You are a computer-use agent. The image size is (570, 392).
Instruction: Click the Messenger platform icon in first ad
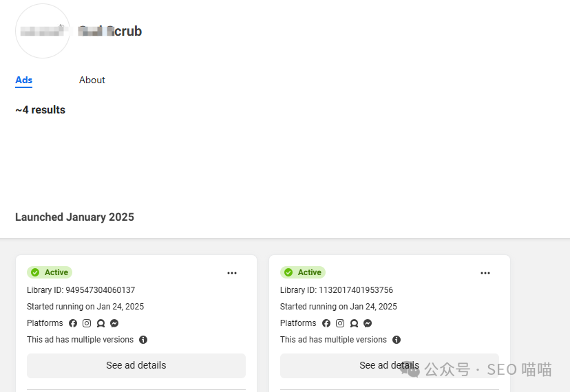click(x=114, y=323)
